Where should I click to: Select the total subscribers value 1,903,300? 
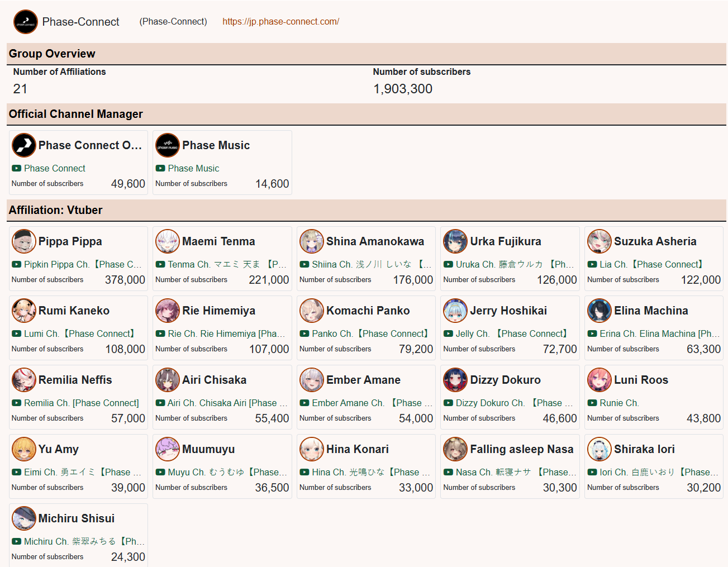(403, 89)
